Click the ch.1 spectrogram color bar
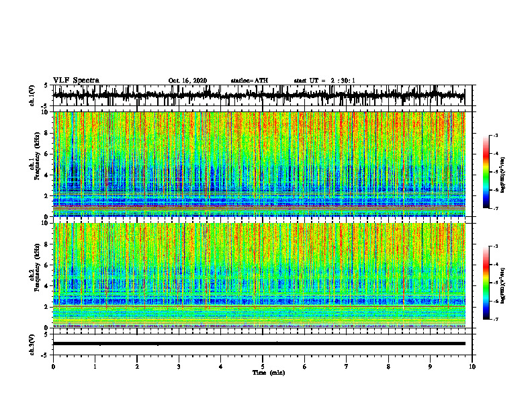This screenshot has width=532, height=411. pos(486,172)
